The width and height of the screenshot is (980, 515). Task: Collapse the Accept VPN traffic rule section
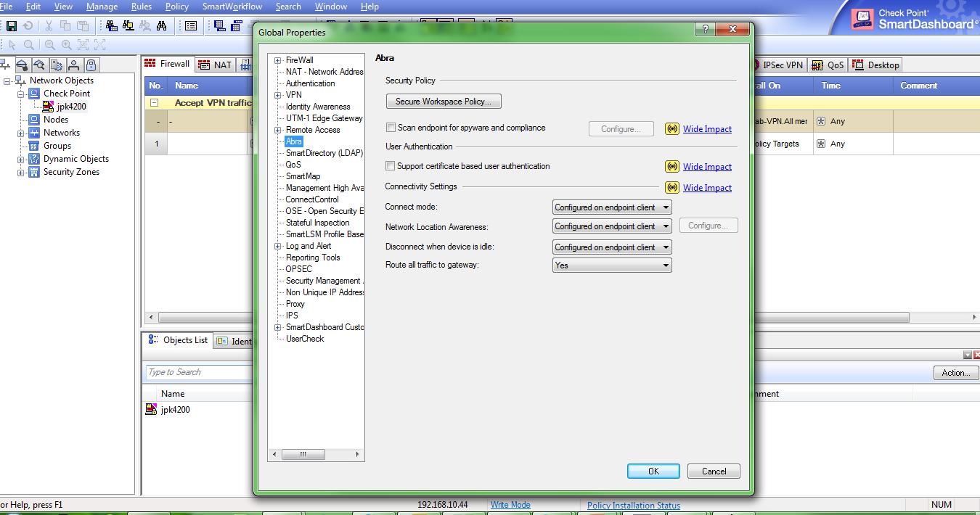155,103
